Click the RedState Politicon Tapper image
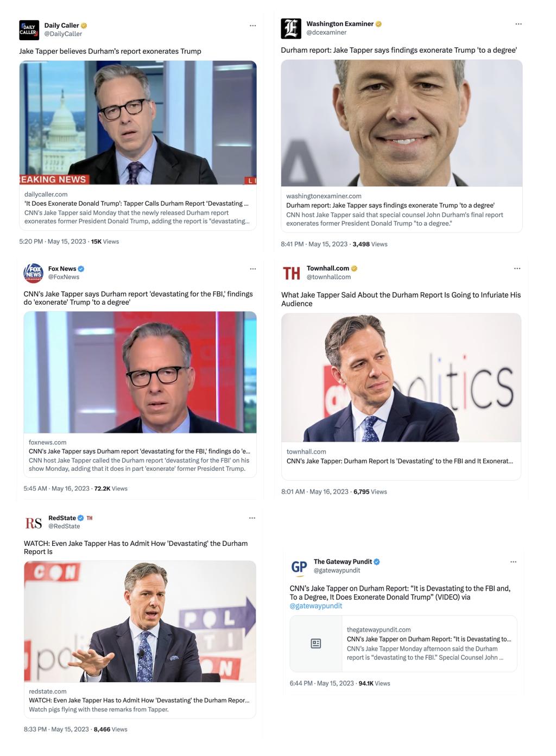The image size is (556, 756). click(140, 621)
